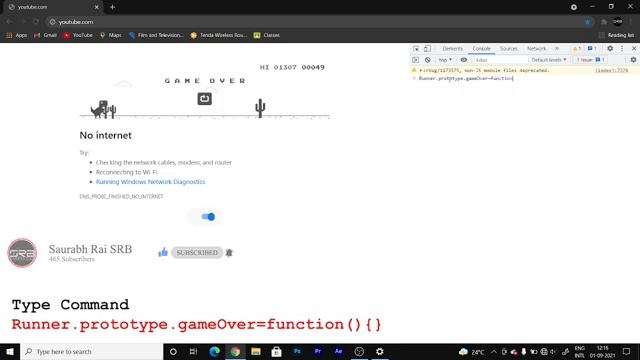Open the Tenda Wireless Router bookmark

[x=218, y=35]
